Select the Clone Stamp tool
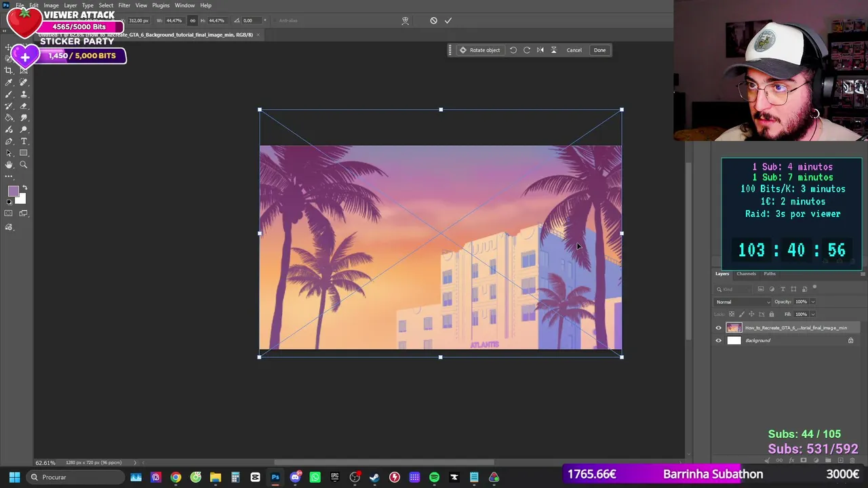 pos(24,94)
